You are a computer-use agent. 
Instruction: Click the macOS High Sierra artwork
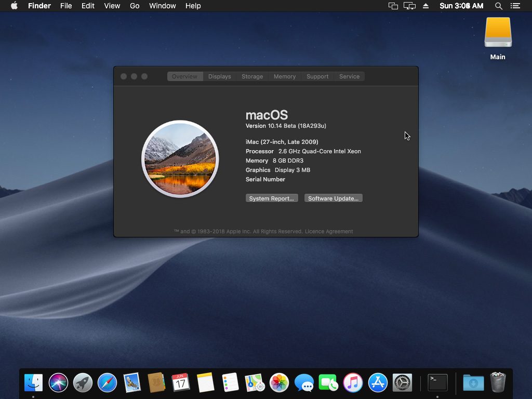coord(180,159)
